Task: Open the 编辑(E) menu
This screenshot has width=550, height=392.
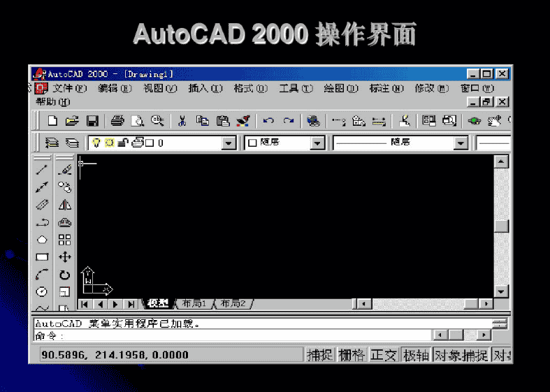Action: click(x=115, y=88)
